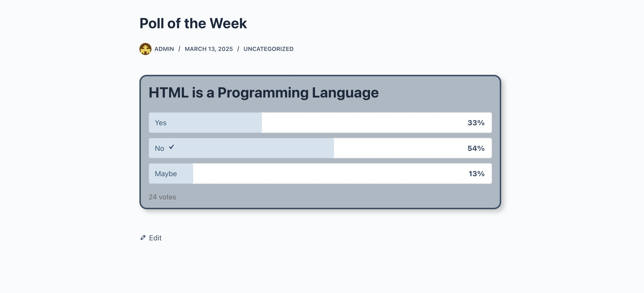The image size is (644, 293).
Task: Select the No poll option
Action: click(x=320, y=148)
